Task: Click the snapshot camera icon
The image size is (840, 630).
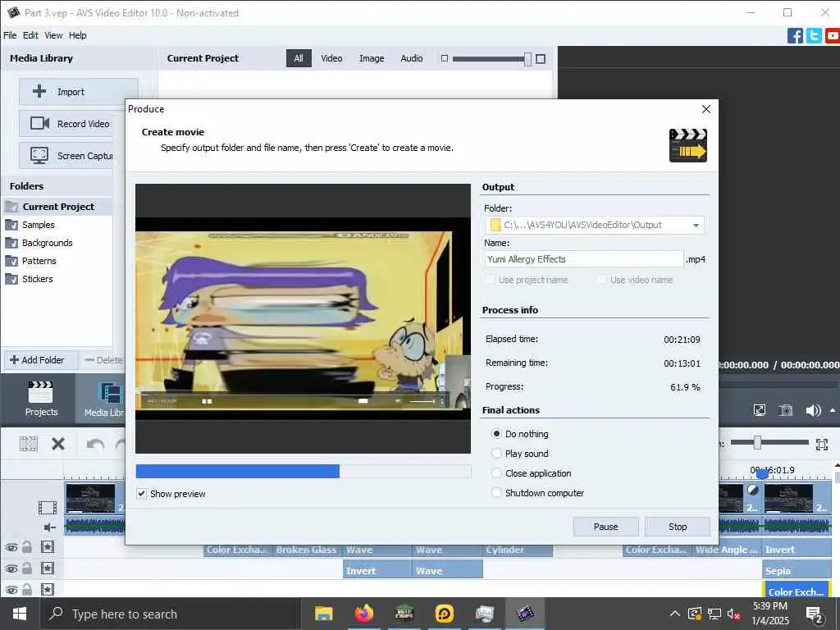Action: click(786, 411)
